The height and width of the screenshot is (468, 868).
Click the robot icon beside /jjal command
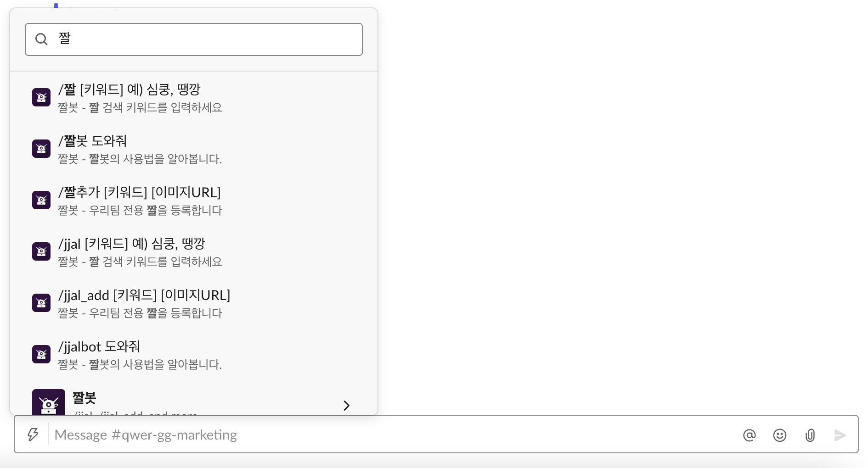pyautogui.click(x=41, y=251)
